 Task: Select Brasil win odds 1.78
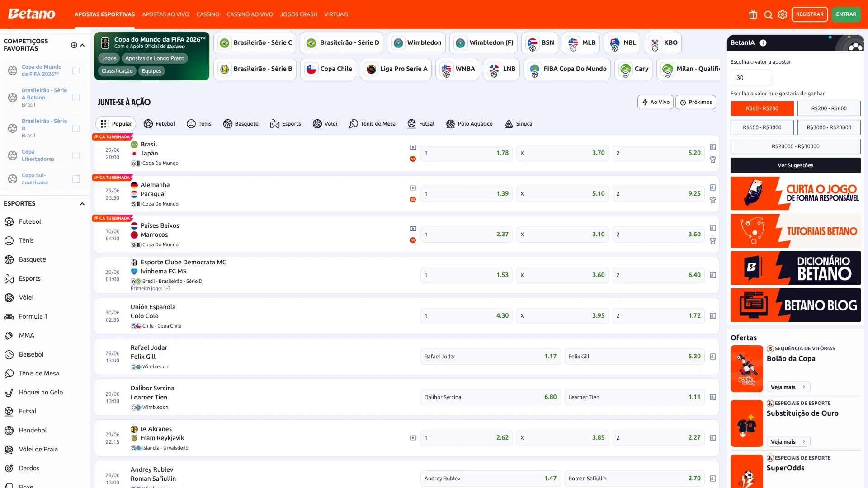click(x=466, y=153)
